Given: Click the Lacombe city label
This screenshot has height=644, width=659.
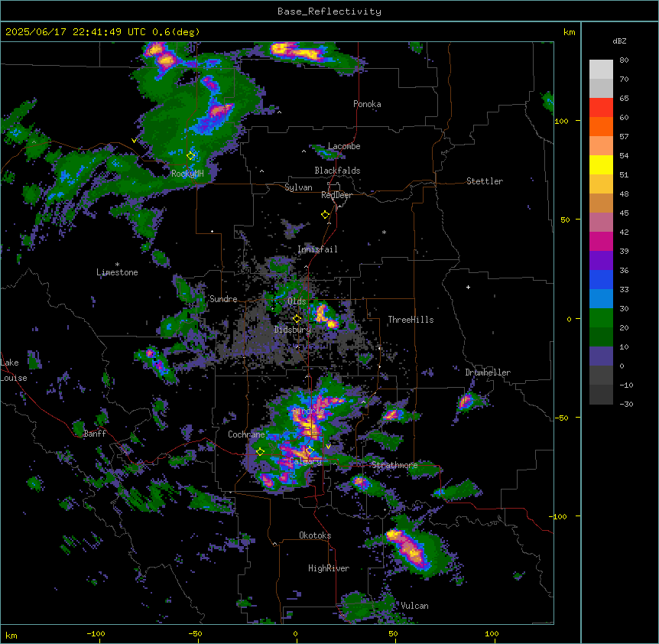Looking at the screenshot, I should pos(344,146).
